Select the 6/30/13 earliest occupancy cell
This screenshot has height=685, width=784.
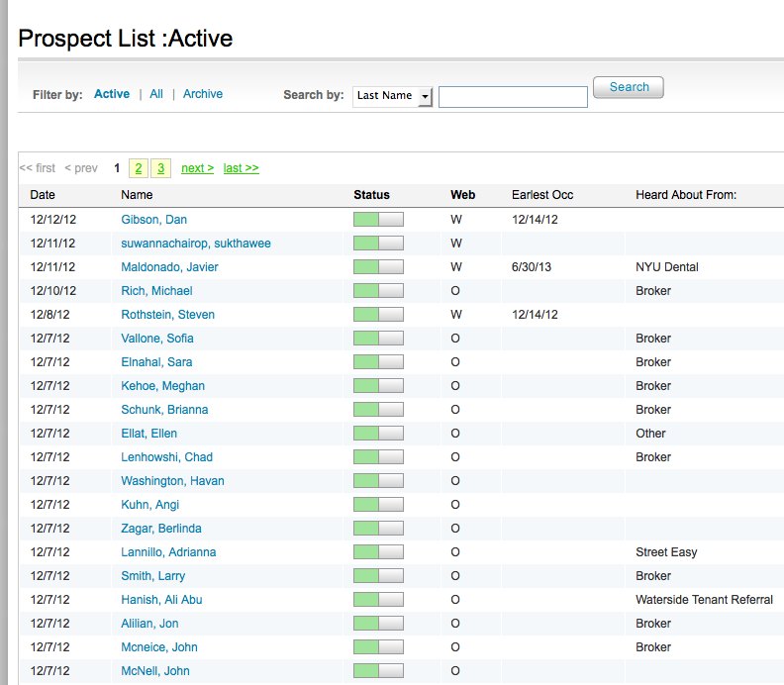[531, 267]
